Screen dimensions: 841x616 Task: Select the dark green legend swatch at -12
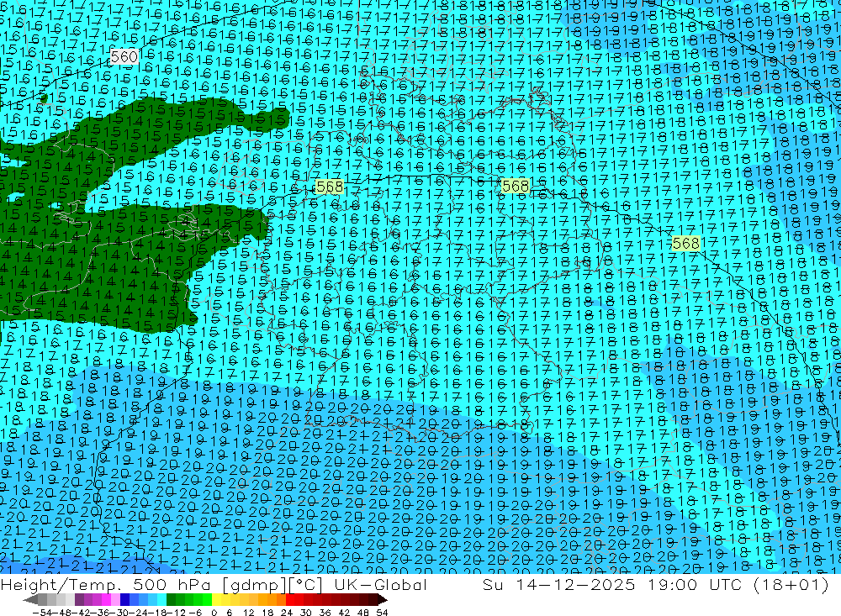171,600
